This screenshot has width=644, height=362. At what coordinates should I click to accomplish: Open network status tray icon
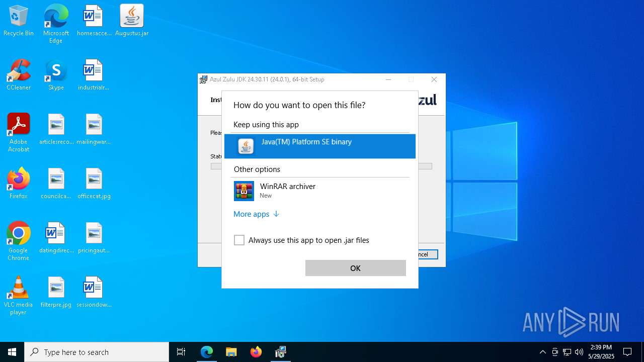coord(567,352)
